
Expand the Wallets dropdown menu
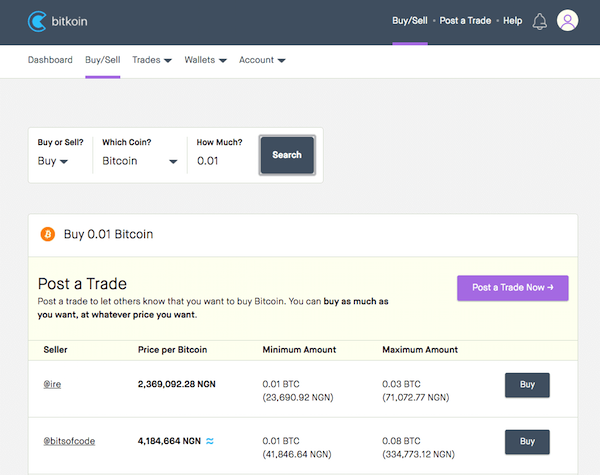(205, 60)
